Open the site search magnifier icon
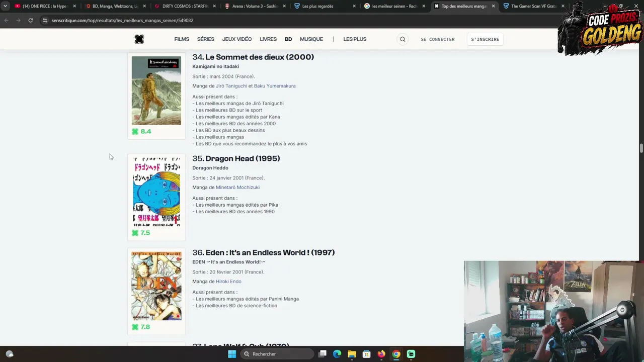The width and height of the screenshot is (644, 362). tap(403, 39)
